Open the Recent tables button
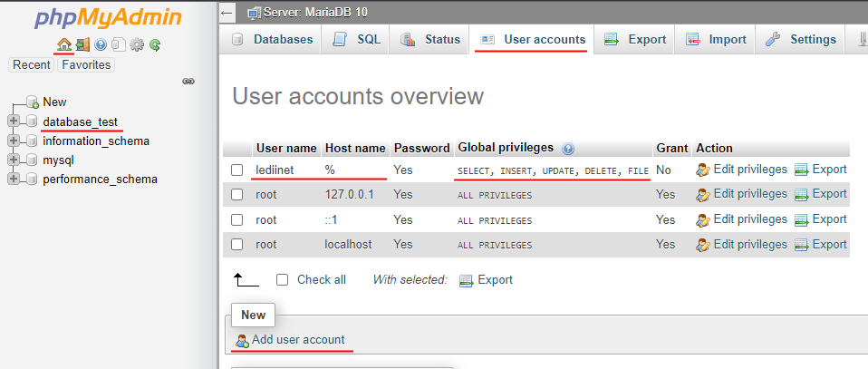The width and height of the screenshot is (868, 369). [x=32, y=65]
